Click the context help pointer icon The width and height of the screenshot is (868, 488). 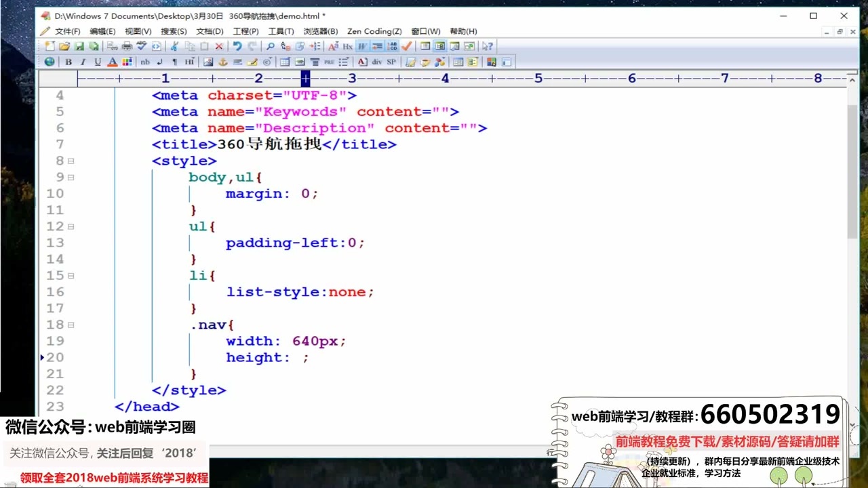point(488,46)
